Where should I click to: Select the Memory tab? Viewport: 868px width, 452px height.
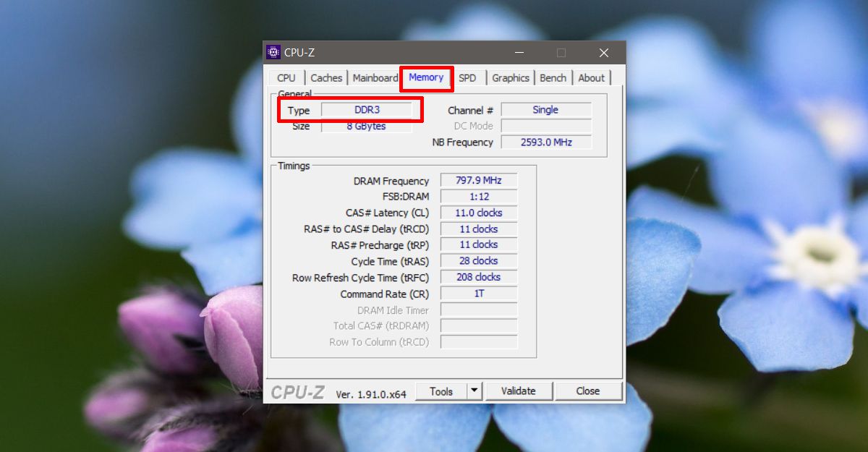tap(426, 77)
